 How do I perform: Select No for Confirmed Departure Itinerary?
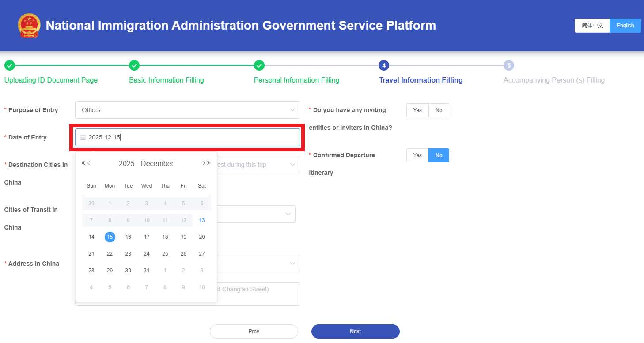(439, 155)
